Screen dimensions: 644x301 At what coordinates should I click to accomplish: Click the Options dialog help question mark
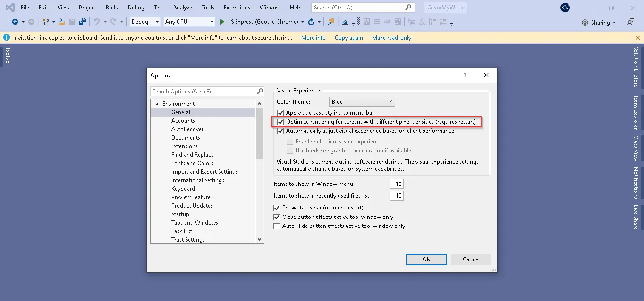(465, 75)
